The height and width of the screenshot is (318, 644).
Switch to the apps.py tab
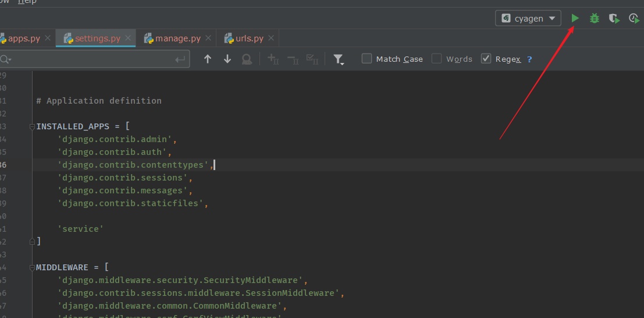24,38
